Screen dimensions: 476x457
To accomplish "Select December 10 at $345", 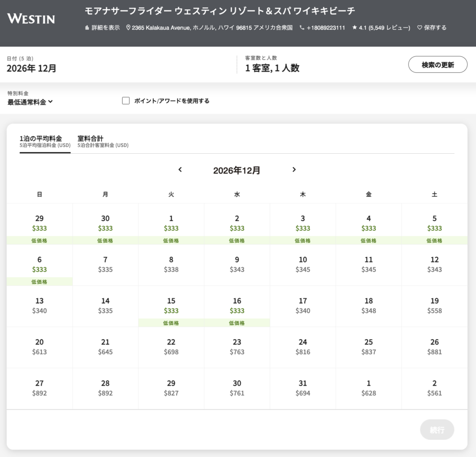I will click(303, 265).
